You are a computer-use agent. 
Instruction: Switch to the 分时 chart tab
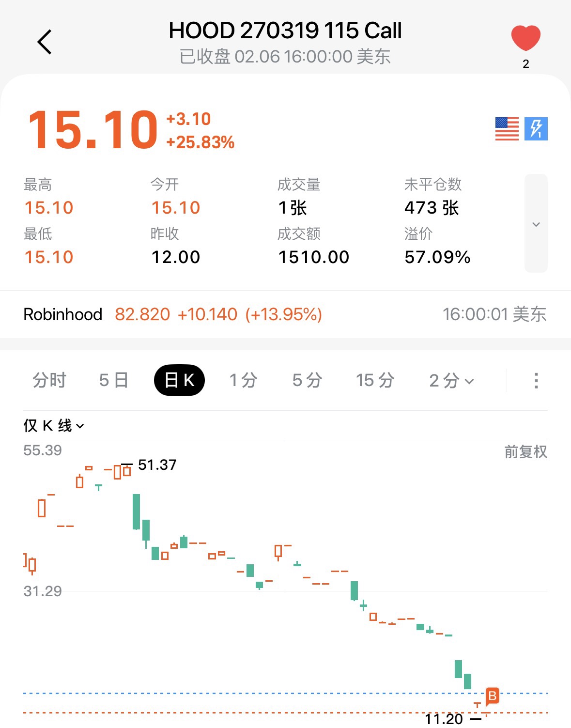49,380
